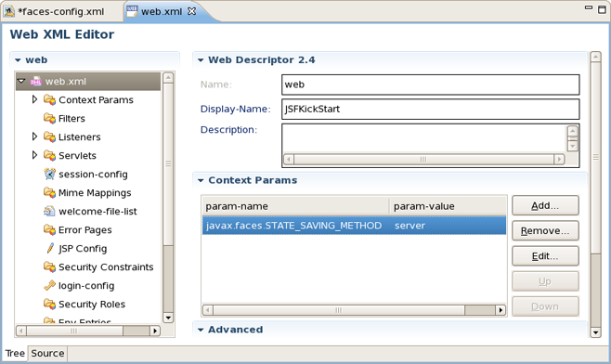Click the welcome-file-list page icon
611x364 pixels.
click(49, 211)
